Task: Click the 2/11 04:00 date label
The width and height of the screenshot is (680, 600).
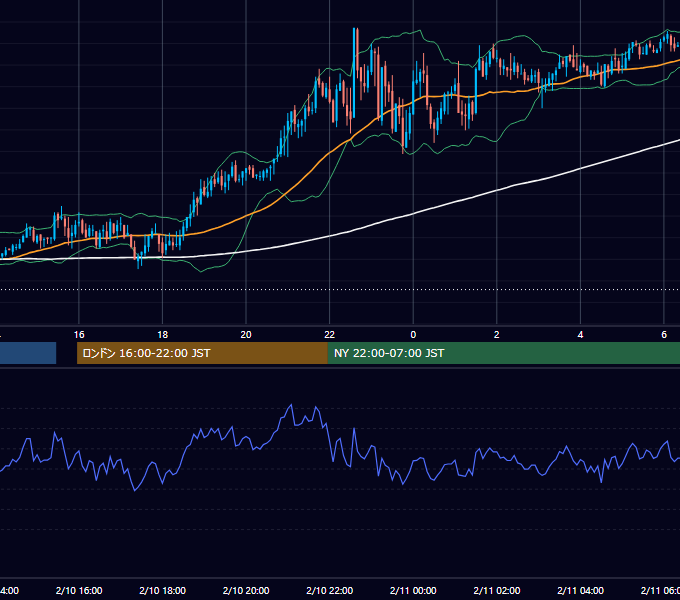Action: point(580,590)
